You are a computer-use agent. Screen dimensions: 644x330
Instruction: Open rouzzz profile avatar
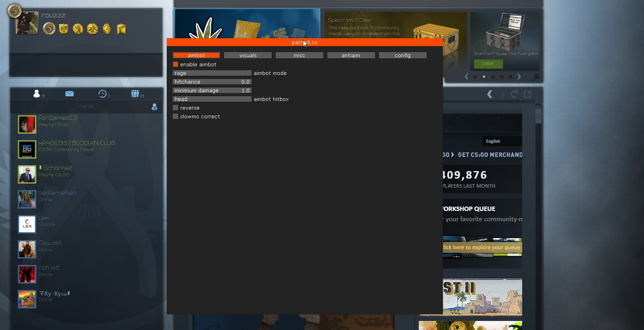click(x=27, y=23)
